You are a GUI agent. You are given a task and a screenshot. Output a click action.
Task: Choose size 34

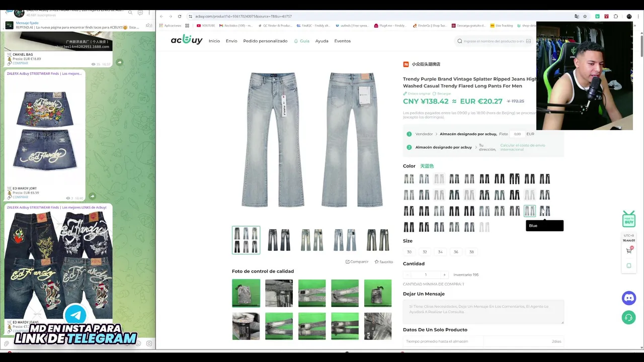(x=440, y=252)
